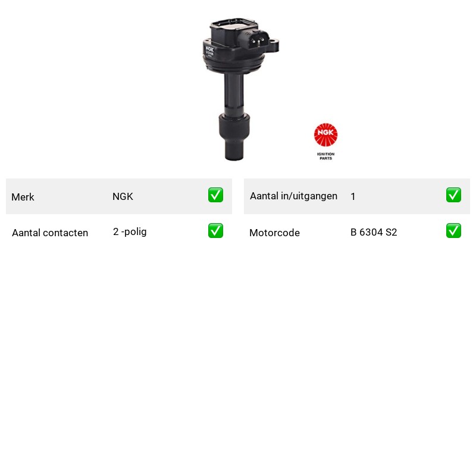
Task: Click the green checkmark in Motorcode row
Action: (x=453, y=231)
